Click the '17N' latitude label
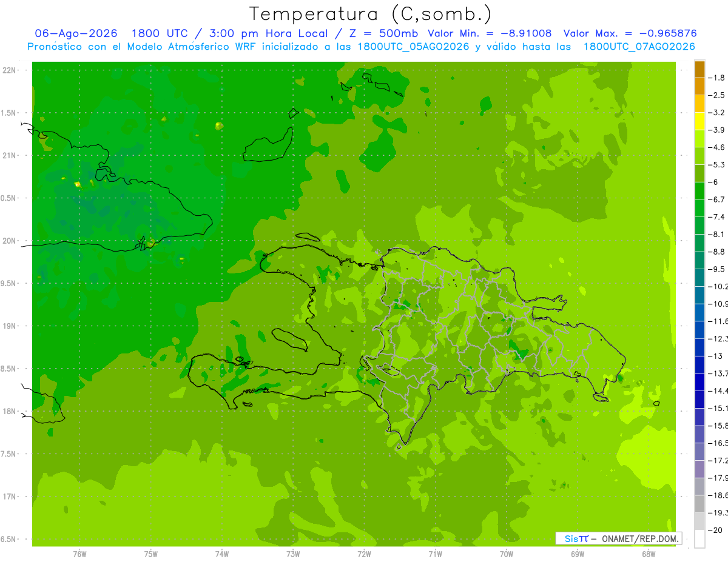Viewport: 728px width, 562px height. tap(10, 497)
